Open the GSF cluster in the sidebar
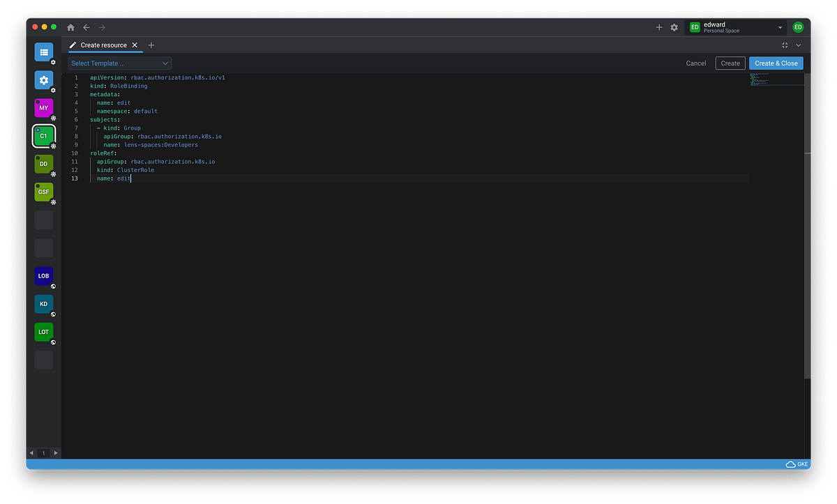837x504 pixels. tap(43, 192)
